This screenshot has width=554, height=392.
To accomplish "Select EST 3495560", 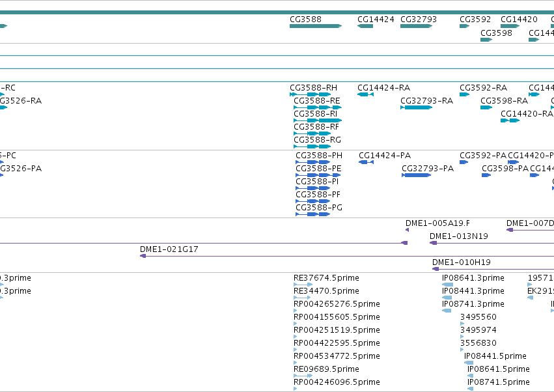I will coord(462,324).
